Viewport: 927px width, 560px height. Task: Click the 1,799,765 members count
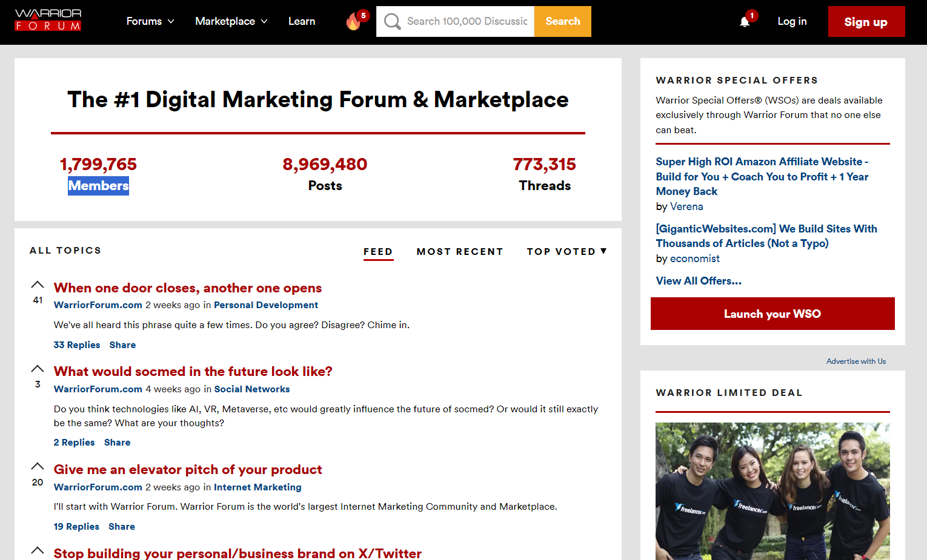98,164
